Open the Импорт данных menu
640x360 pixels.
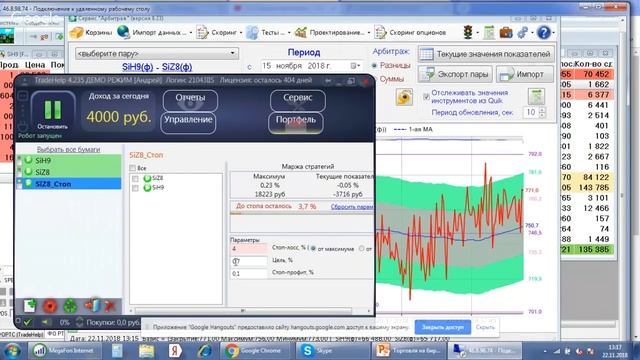[154, 33]
